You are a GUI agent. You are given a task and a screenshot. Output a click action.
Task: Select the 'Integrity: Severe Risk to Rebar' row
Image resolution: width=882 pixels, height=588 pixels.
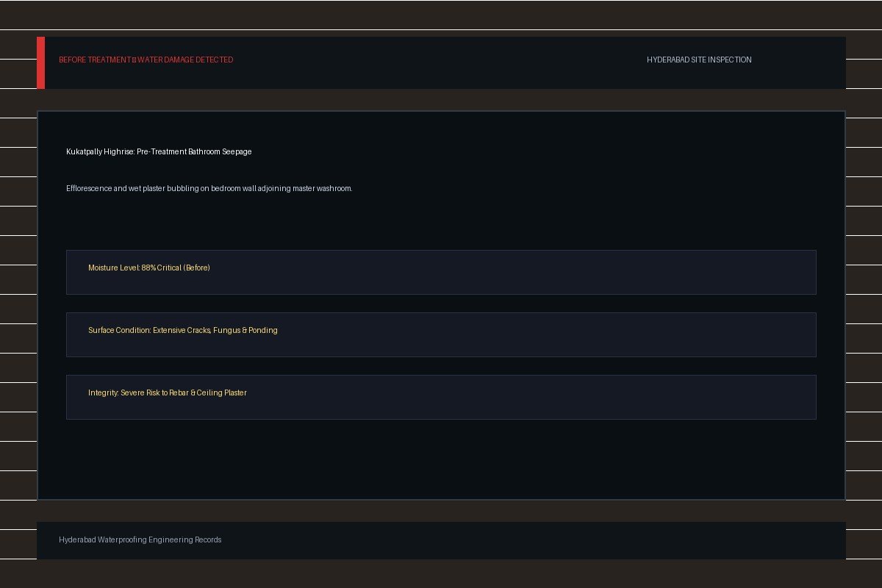[x=441, y=397]
